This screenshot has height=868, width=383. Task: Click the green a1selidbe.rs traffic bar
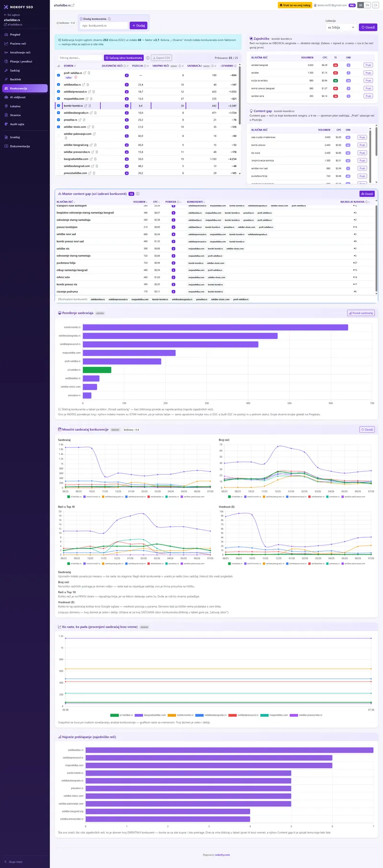[x=97, y=370]
